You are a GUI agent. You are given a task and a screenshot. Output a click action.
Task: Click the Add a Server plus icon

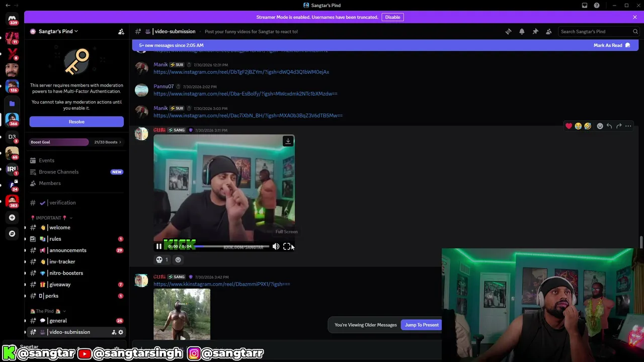point(12,218)
